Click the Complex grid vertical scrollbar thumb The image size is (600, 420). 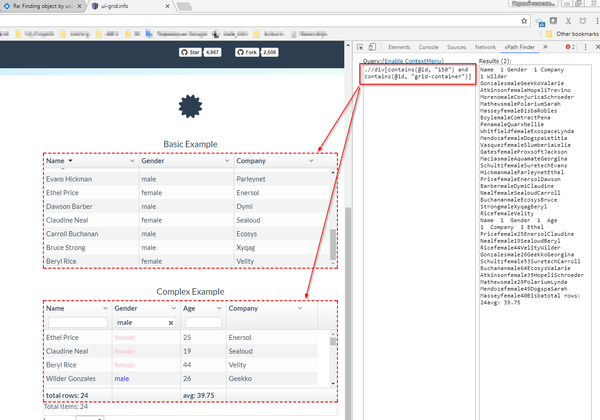pyautogui.click(x=333, y=342)
